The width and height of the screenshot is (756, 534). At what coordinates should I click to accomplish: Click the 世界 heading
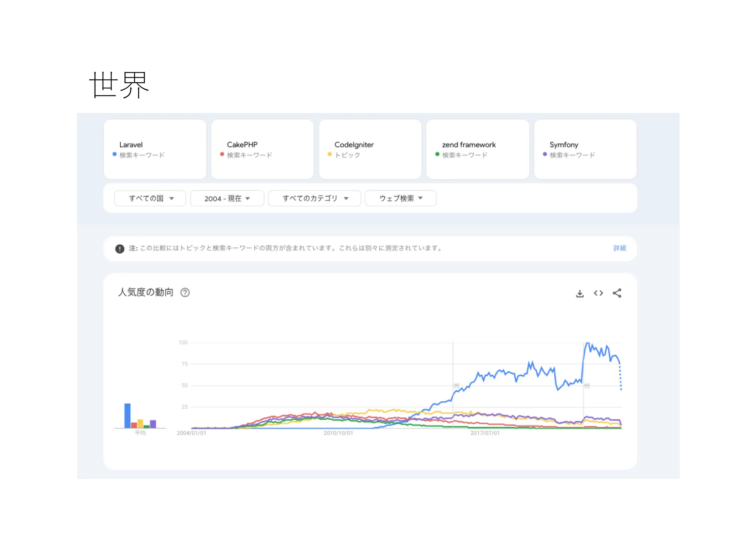[x=119, y=85]
